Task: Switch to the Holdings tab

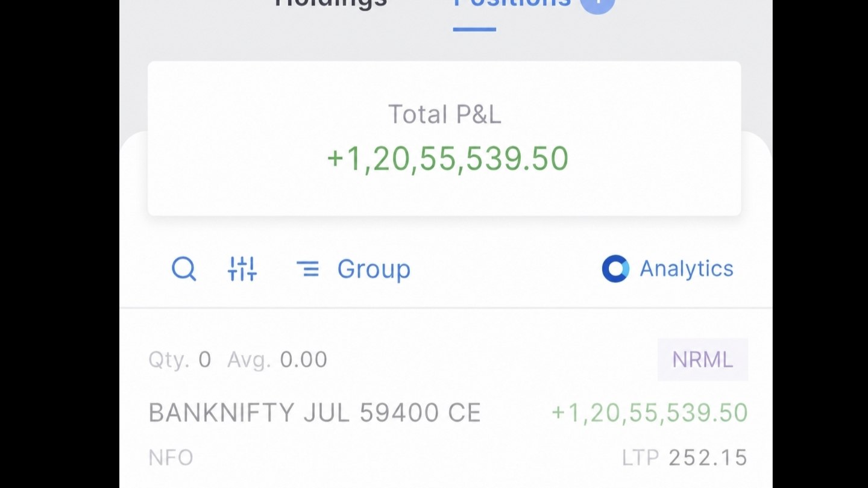Action: tap(330, 4)
